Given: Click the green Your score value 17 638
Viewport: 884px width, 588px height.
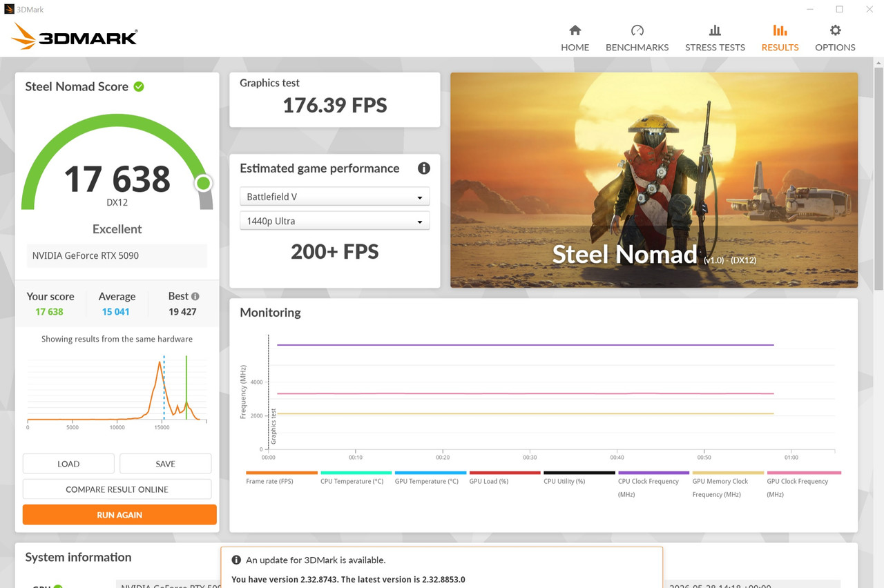Looking at the screenshot, I should pyautogui.click(x=49, y=312).
